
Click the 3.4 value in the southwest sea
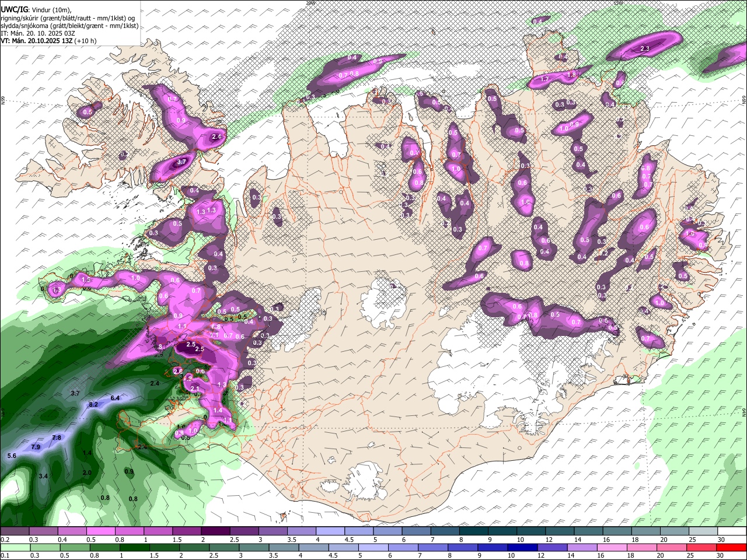[43, 476]
